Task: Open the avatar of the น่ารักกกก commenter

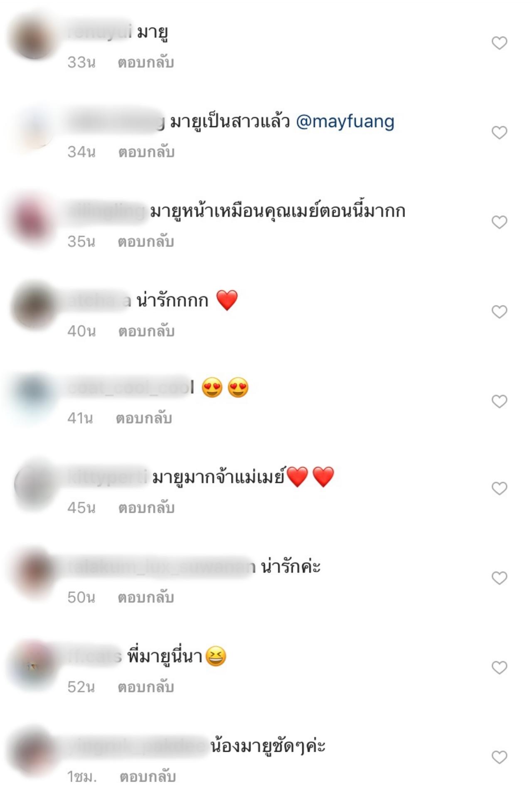Action: [x=34, y=306]
